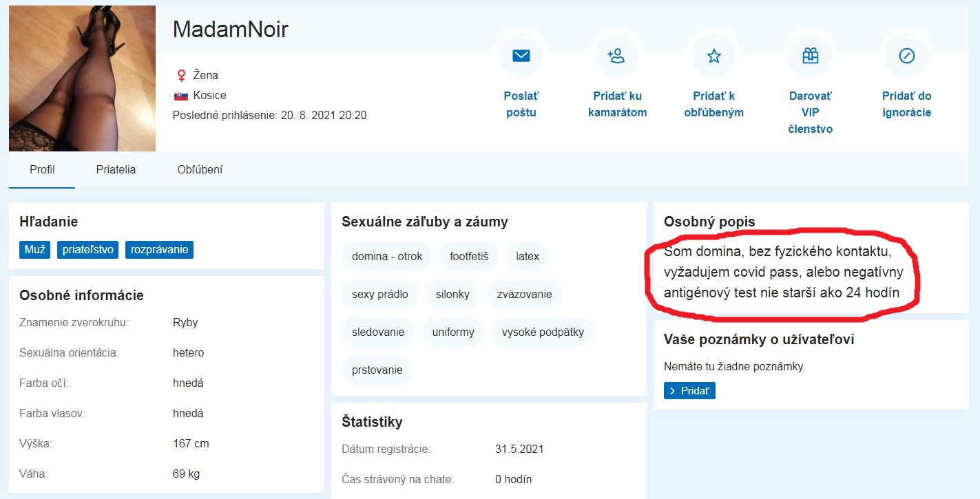Select the domina - otrok interest chip
Screen dimensions: 980x499
pos(386,256)
